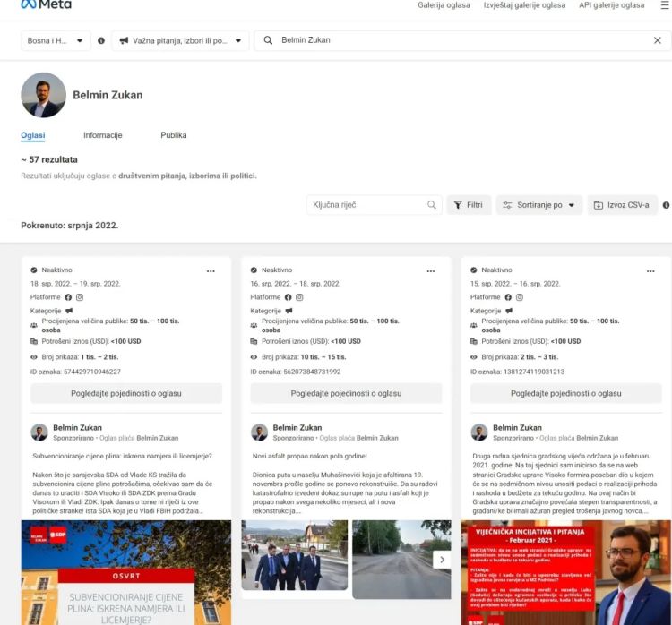Open three-dot menu on third ad card
The image size is (672, 625).
(650, 270)
